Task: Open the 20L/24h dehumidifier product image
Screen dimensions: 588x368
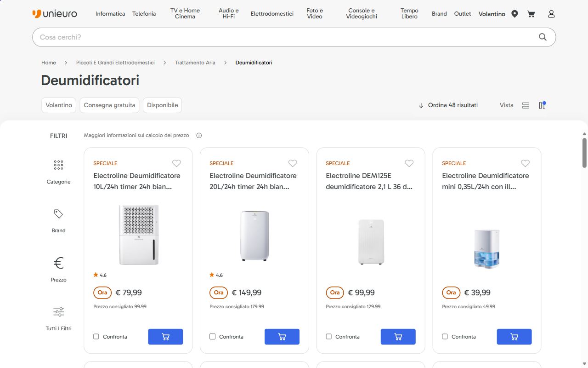Action: point(254,236)
